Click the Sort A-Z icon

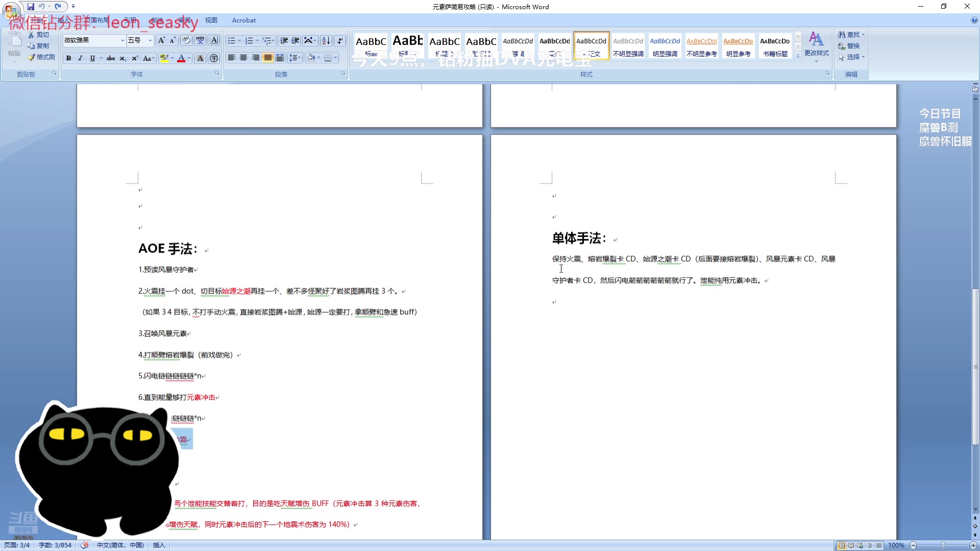[326, 40]
